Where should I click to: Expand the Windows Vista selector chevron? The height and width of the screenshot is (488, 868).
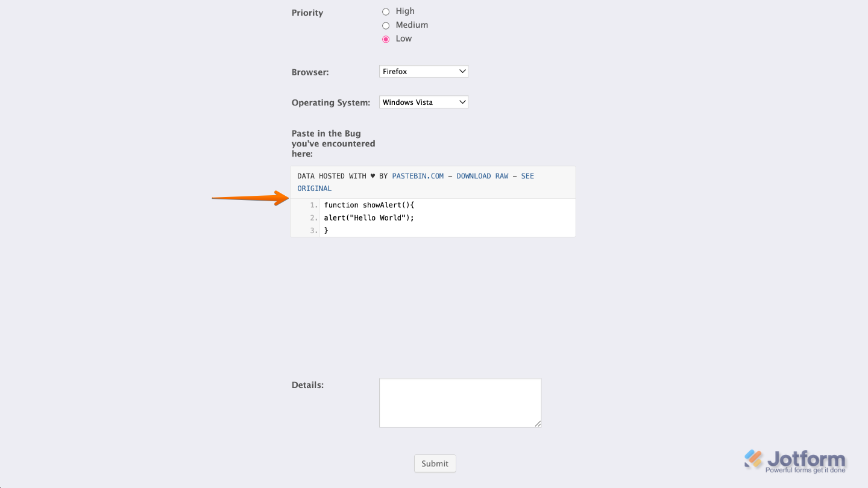coord(462,102)
